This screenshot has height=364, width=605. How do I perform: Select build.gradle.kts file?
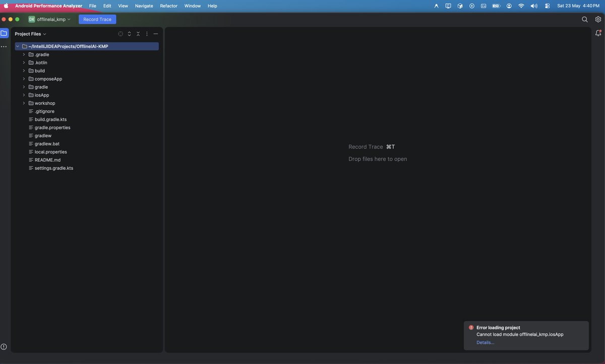point(50,119)
